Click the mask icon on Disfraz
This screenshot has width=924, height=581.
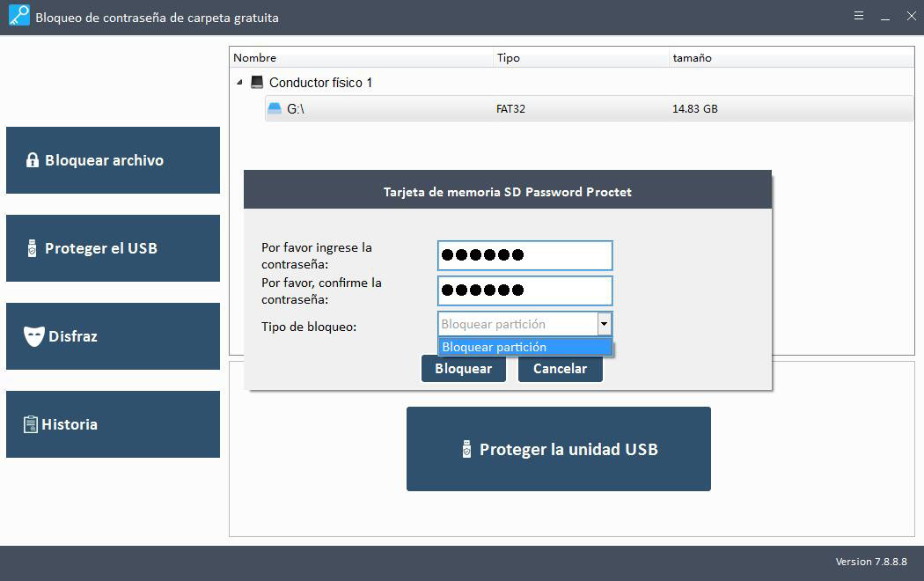click(33, 336)
